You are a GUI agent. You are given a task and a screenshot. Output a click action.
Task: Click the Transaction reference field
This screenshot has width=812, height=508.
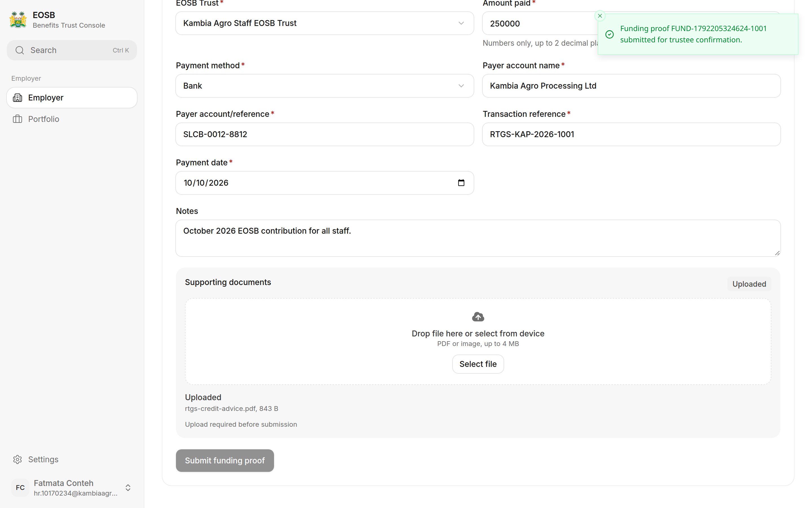click(631, 134)
